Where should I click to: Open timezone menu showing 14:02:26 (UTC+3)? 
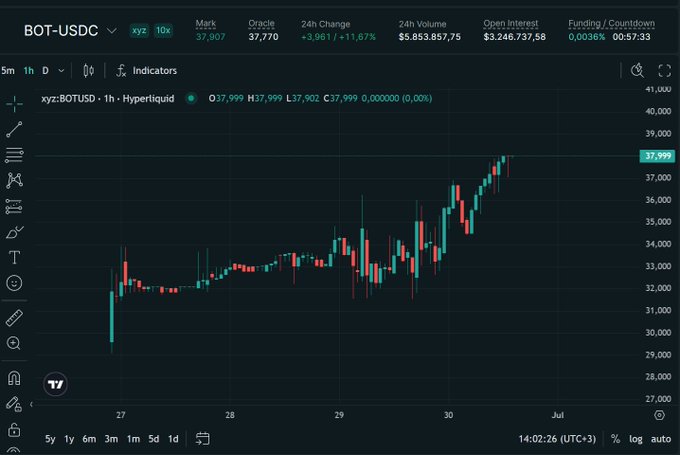557,439
